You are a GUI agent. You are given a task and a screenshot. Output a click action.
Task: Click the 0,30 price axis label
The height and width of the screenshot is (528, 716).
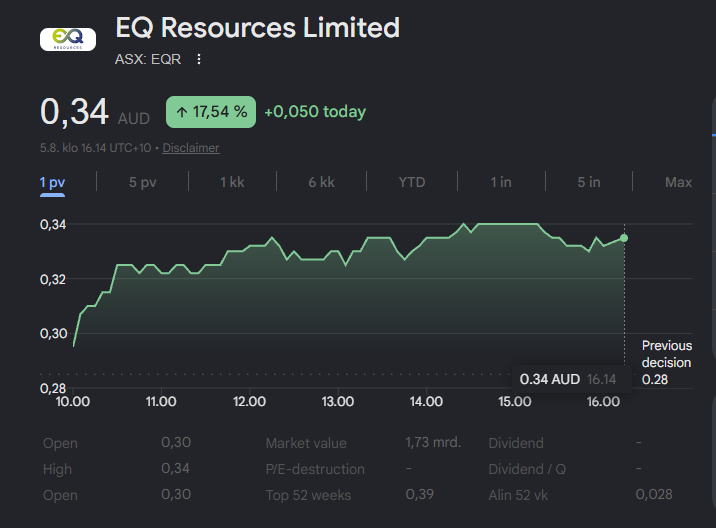(x=53, y=333)
